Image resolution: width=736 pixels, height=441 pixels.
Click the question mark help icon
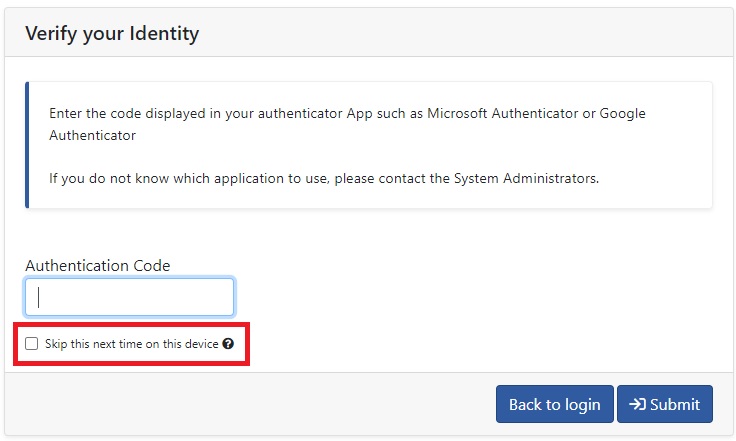(228, 344)
